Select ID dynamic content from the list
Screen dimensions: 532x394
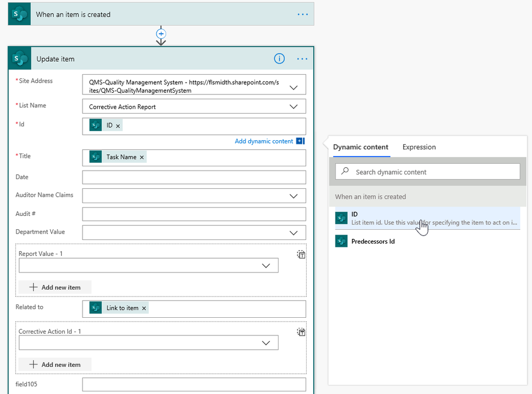coord(428,218)
